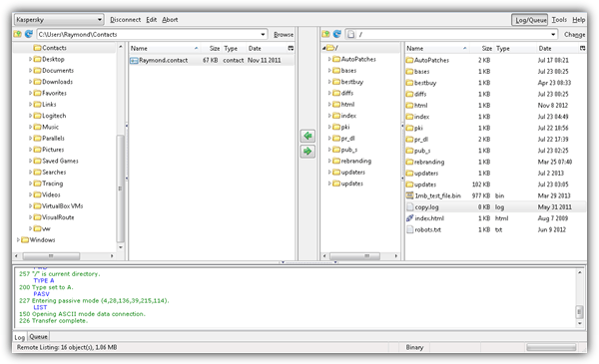Sort remote files by Date column
This screenshot has height=364, width=599.
tap(557, 49)
